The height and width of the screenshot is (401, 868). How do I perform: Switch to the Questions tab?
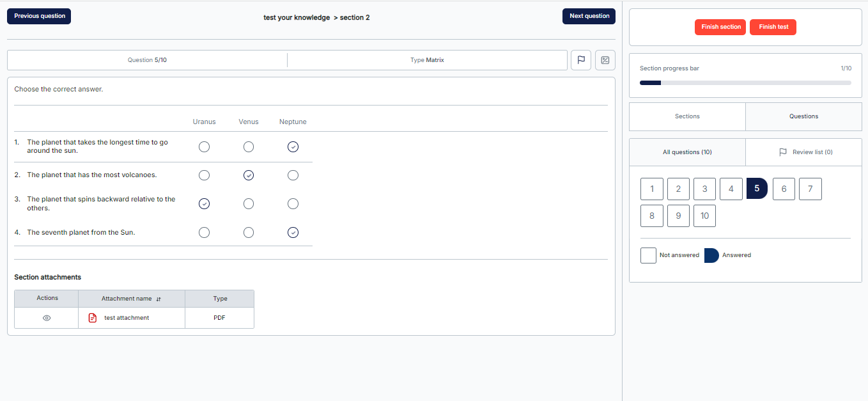coord(803,116)
